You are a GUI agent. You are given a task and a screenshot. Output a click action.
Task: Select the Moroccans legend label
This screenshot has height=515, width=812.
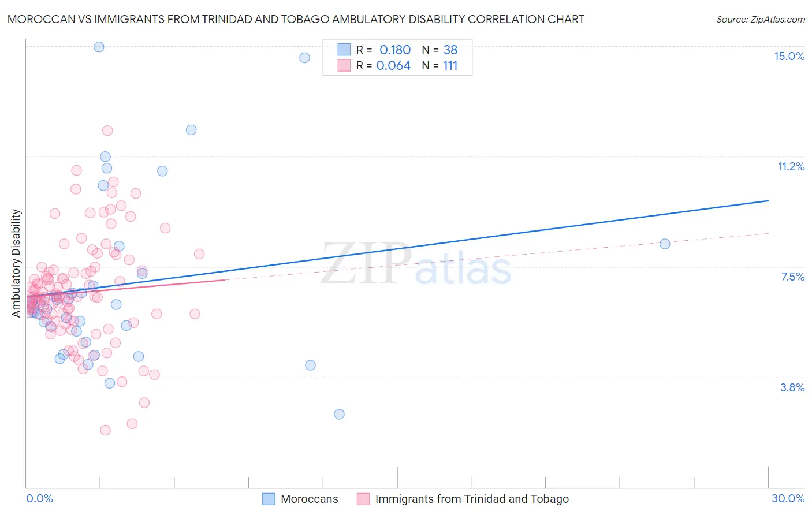(310, 499)
